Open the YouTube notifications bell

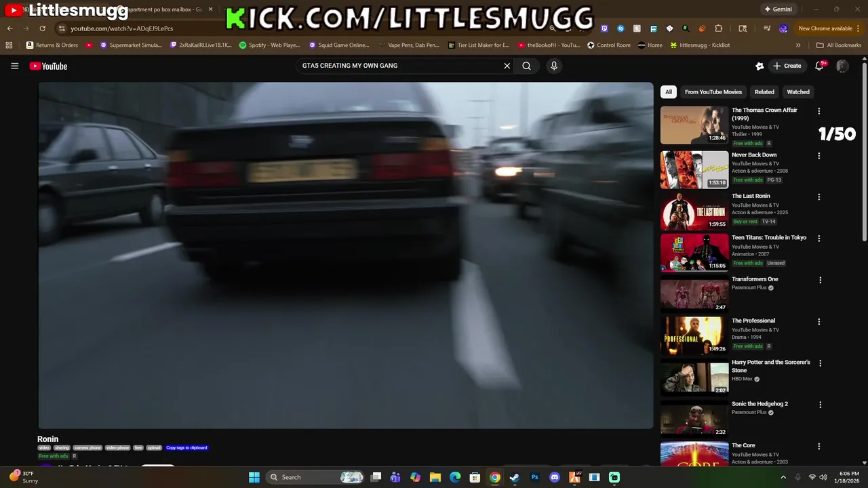(x=819, y=66)
